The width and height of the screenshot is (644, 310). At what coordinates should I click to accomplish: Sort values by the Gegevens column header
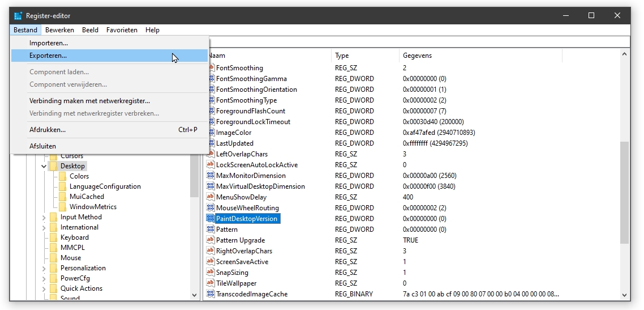(480, 56)
